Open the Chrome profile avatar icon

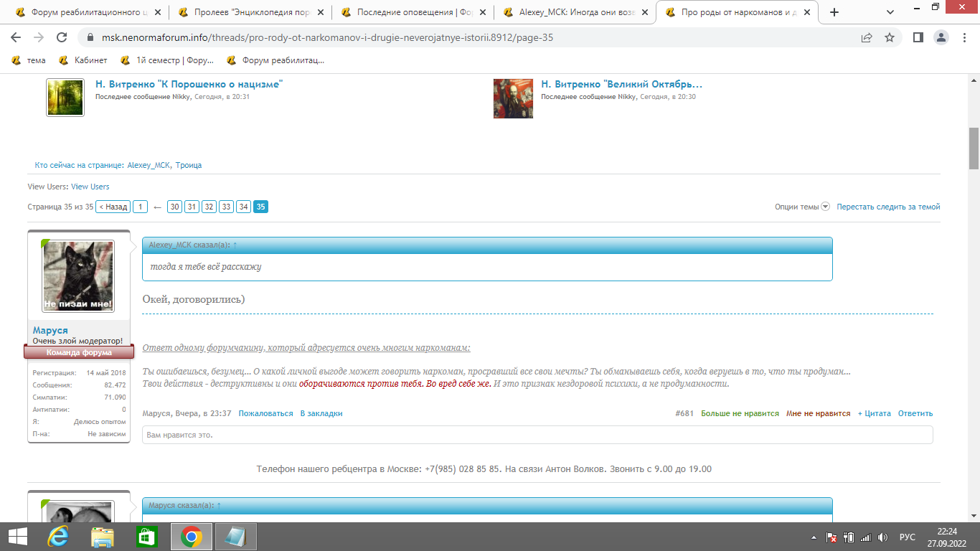pyautogui.click(x=941, y=37)
